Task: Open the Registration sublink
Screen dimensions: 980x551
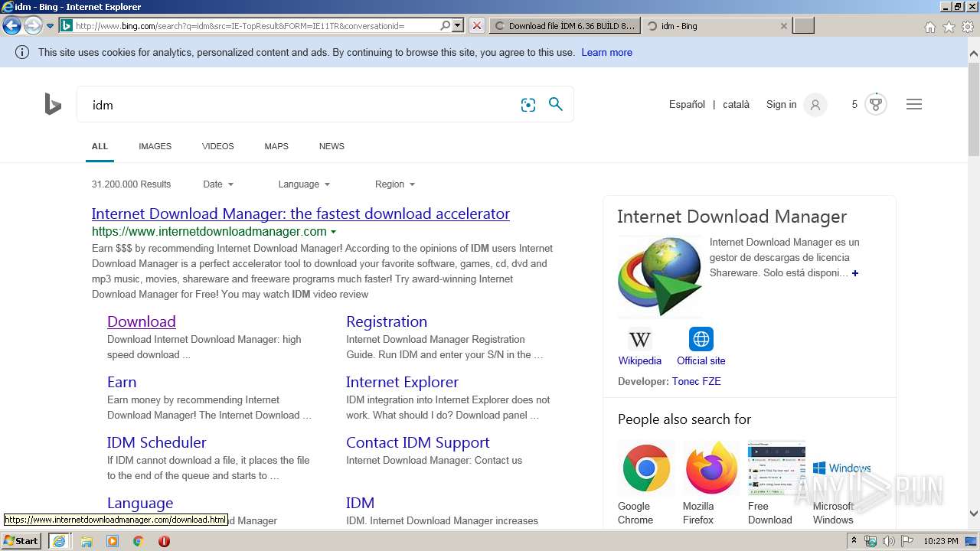Action: point(387,321)
